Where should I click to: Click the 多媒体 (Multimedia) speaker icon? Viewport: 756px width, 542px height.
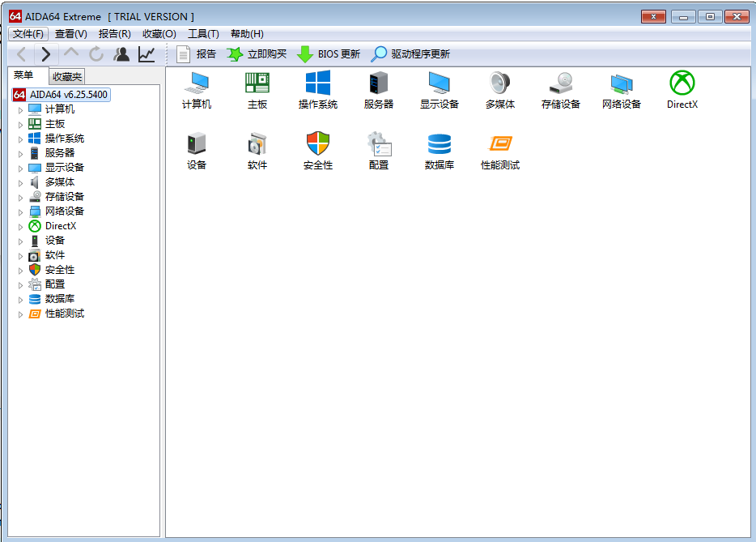(499, 89)
